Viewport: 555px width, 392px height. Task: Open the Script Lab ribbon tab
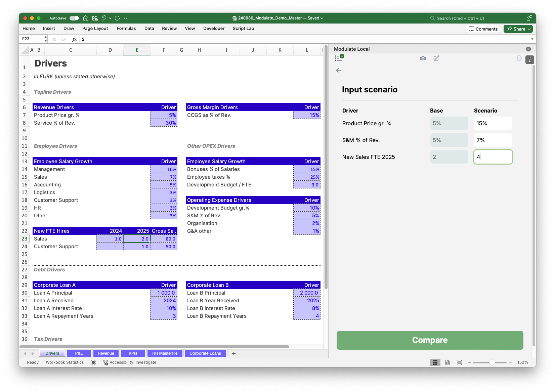pyautogui.click(x=244, y=29)
